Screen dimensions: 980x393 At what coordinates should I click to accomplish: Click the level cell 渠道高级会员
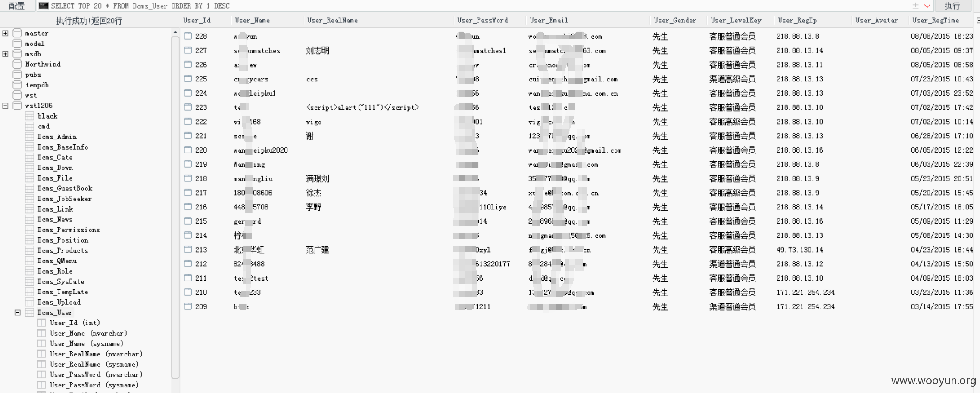732,79
